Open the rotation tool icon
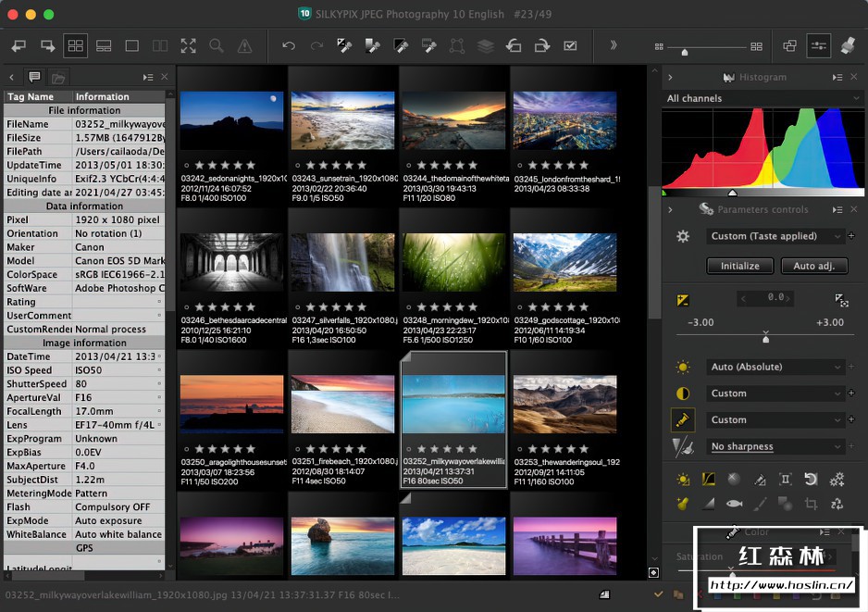 (x=811, y=480)
